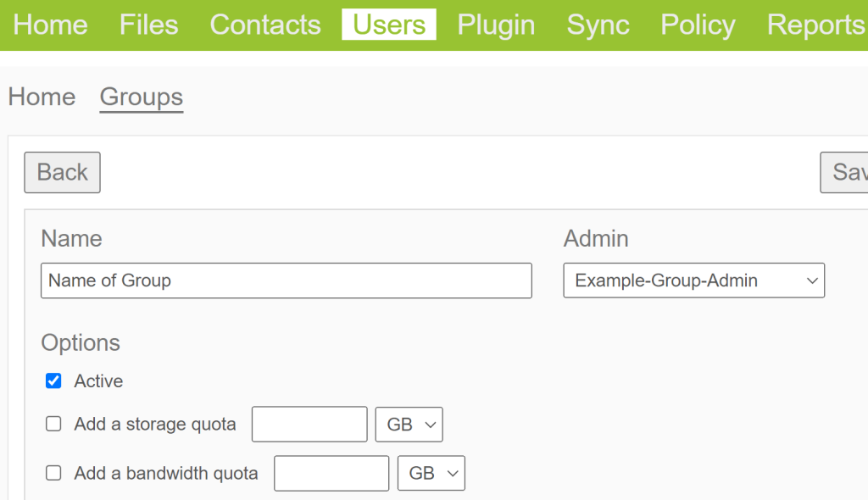The width and height of the screenshot is (868, 500).
Task: Open the Policy section
Action: pos(697,25)
